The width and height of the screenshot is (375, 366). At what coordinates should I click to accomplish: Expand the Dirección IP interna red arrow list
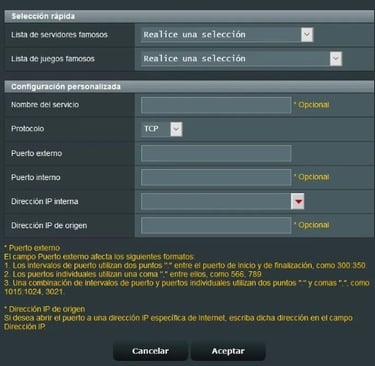[297, 202]
